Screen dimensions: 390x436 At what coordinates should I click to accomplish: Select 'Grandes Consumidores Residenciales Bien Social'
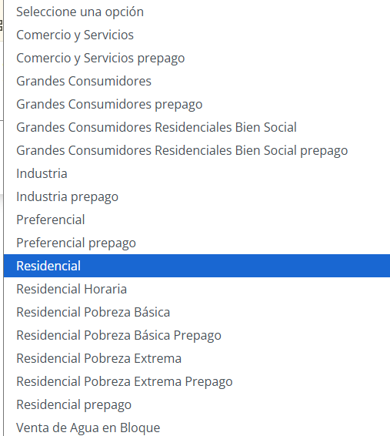click(x=197, y=127)
